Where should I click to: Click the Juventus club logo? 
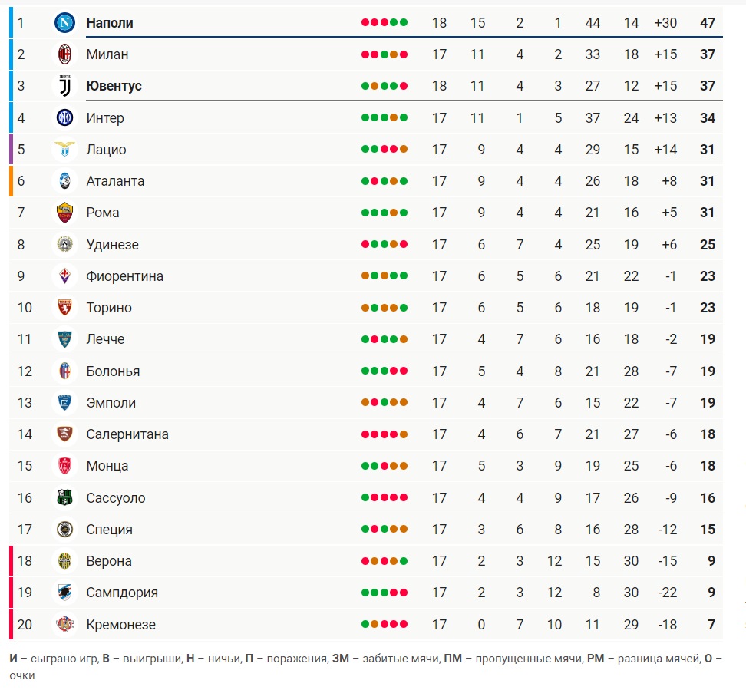coord(64,86)
